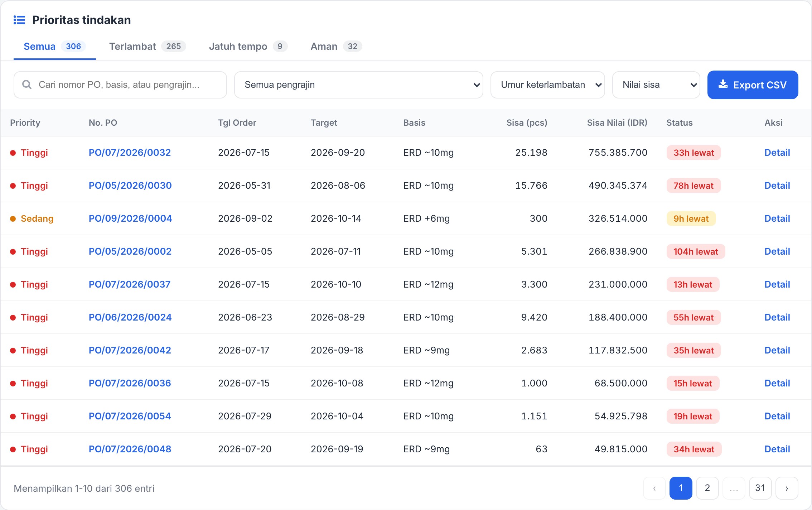
Task: Open Detail for PO/09/2026/0004
Action: (x=777, y=218)
